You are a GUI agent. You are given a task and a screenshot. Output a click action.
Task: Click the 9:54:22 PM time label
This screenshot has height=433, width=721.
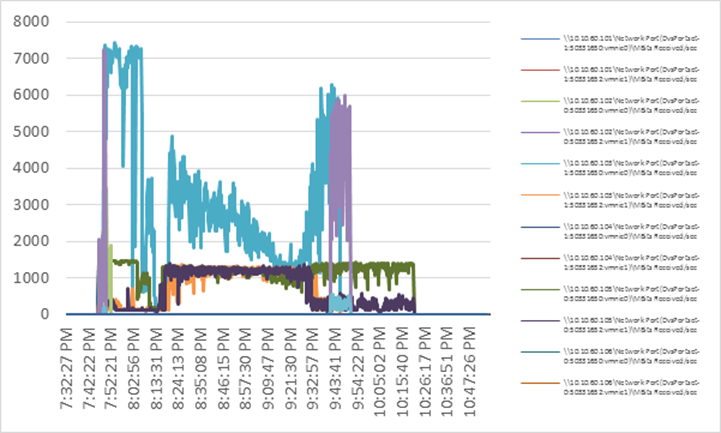point(357,368)
